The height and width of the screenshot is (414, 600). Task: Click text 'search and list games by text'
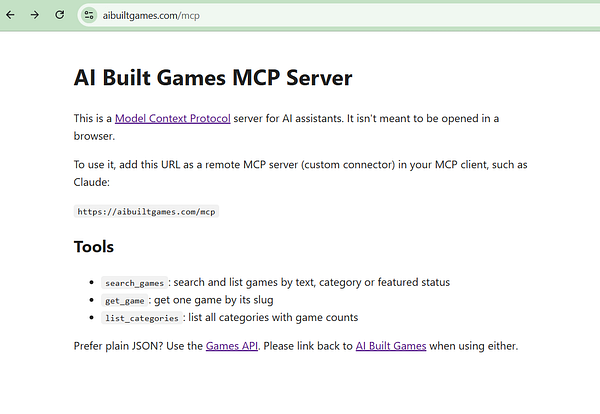tap(244, 282)
